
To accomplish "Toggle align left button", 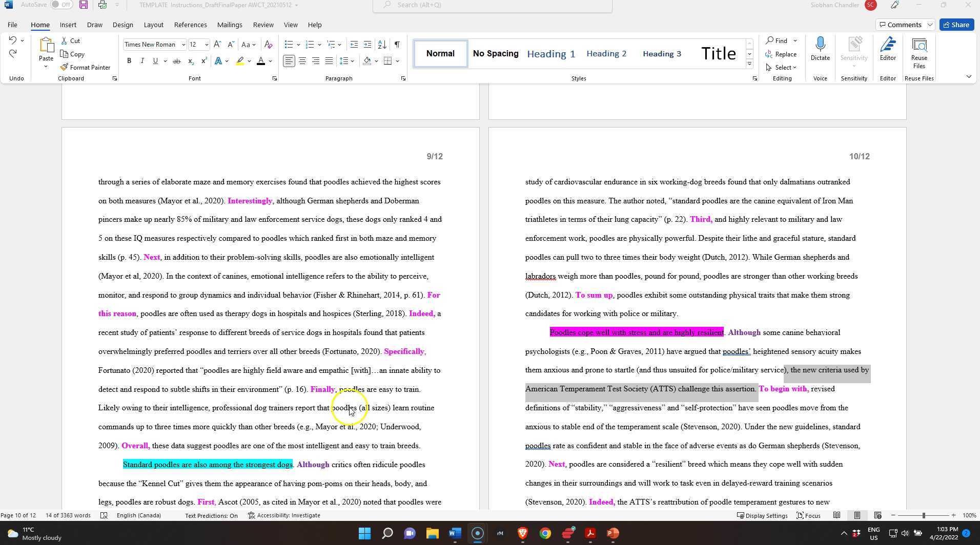I will (289, 61).
